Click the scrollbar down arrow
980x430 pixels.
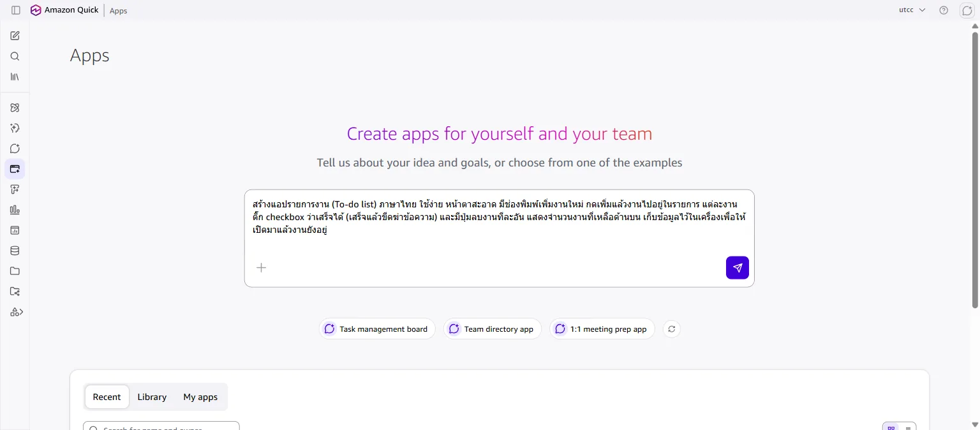(975, 424)
